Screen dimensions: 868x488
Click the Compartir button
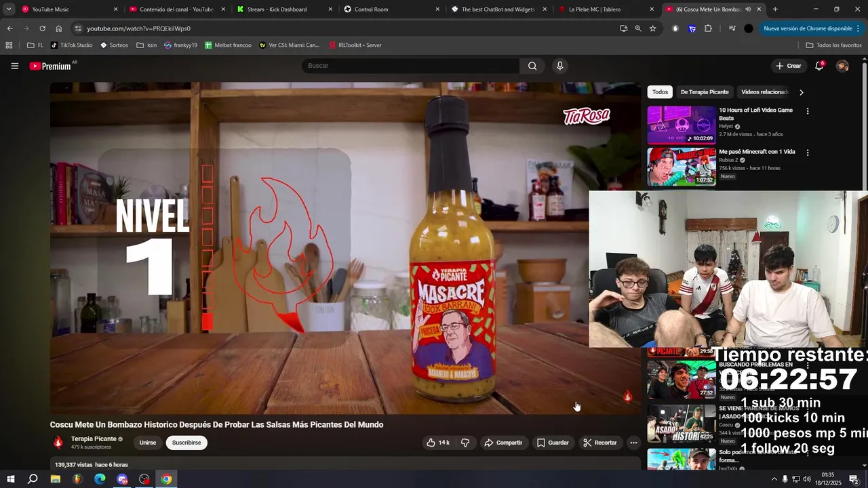[502, 443]
